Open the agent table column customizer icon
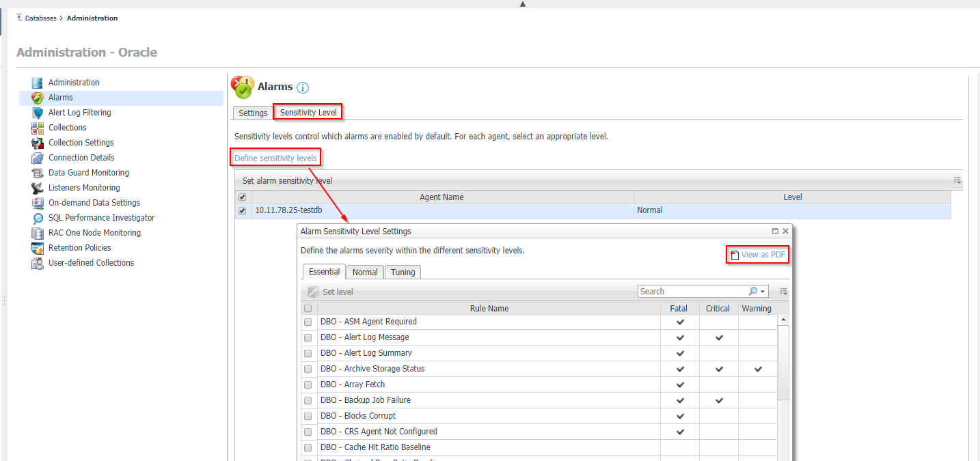The height and width of the screenshot is (461, 980). [957, 181]
